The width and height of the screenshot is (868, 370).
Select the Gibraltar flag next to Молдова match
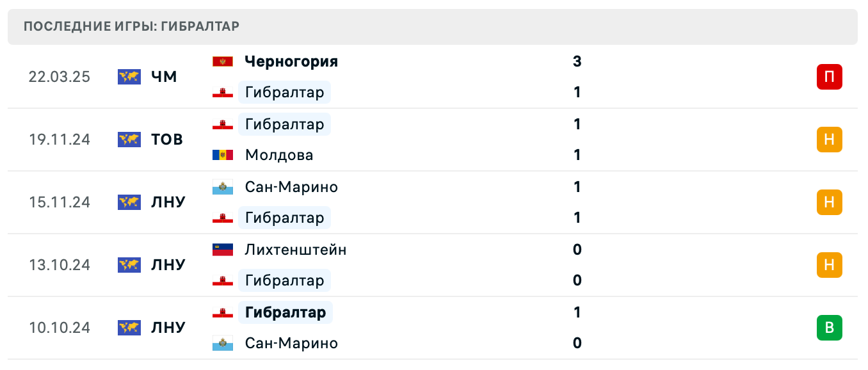coord(221,124)
